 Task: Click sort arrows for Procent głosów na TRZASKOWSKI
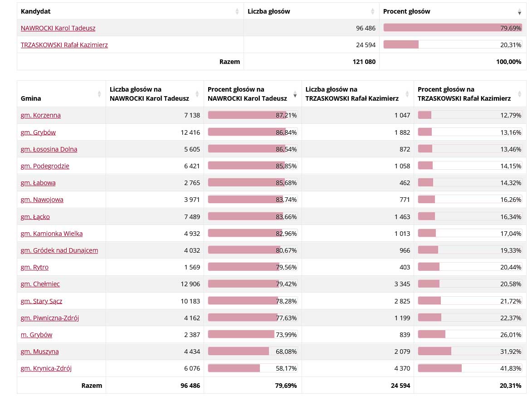520,94
